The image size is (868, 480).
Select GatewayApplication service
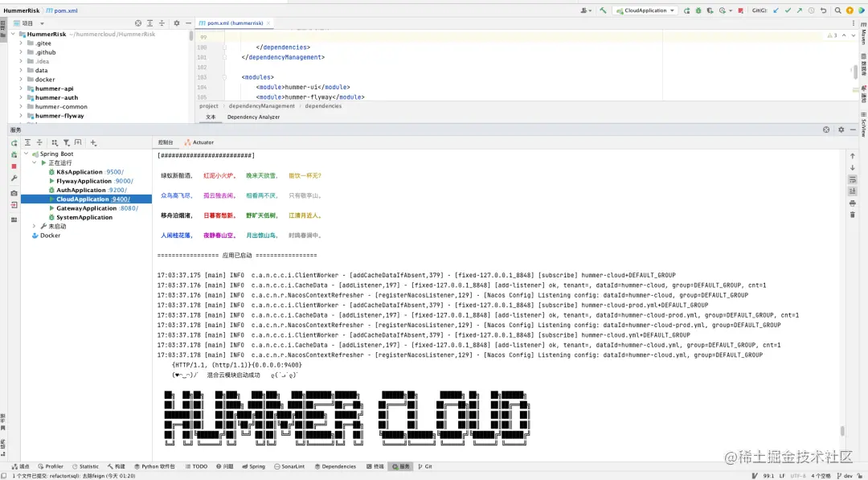86,208
